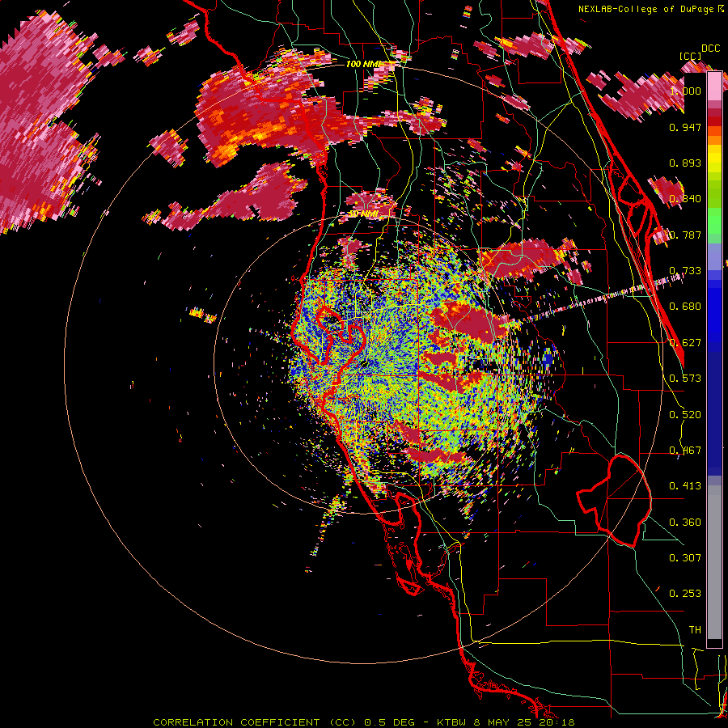Click the light pink top segment of the color bar

point(714,86)
